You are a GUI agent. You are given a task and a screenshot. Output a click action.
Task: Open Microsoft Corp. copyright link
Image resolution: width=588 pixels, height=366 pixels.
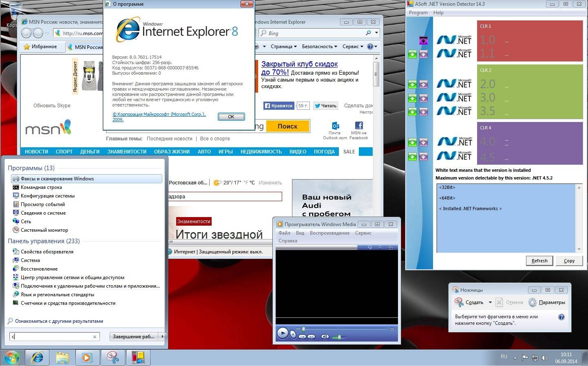(x=159, y=117)
